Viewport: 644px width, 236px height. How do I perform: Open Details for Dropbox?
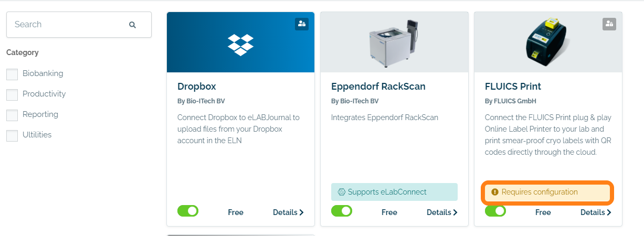click(x=288, y=212)
